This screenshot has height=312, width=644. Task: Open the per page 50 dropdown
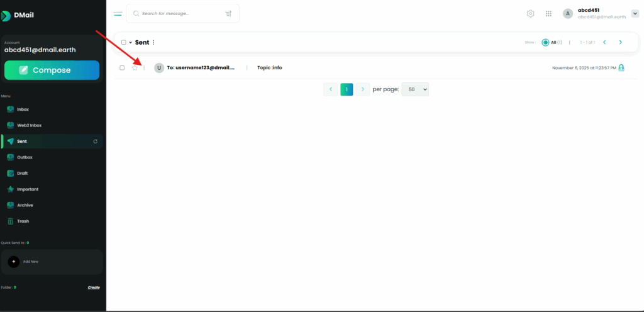(x=414, y=89)
